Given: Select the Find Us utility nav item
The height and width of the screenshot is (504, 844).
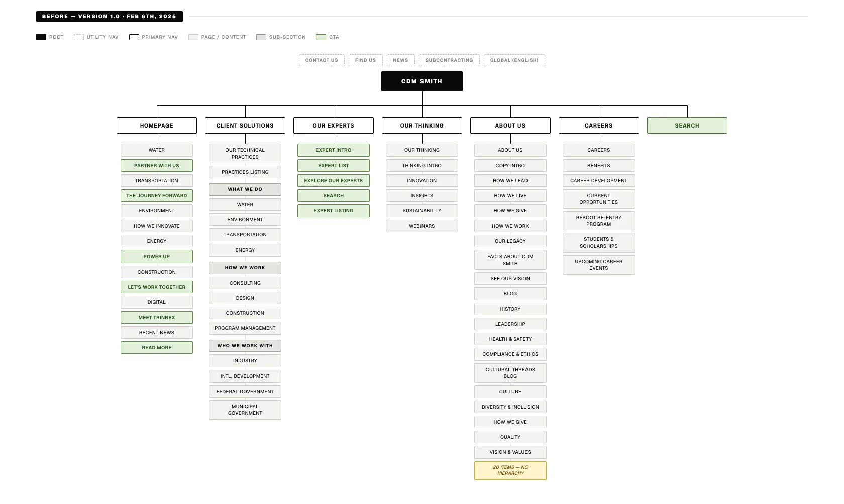Looking at the screenshot, I should click(x=365, y=60).
